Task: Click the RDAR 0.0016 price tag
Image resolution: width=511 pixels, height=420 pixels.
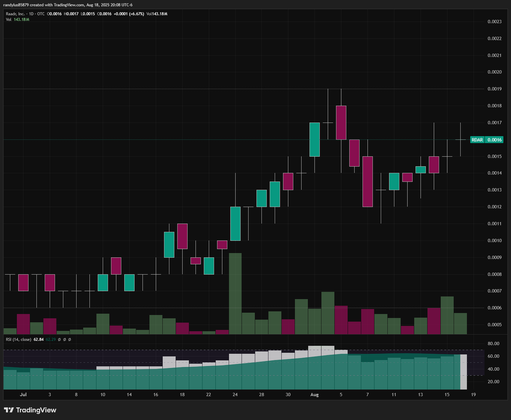Action: pos(487,140)
